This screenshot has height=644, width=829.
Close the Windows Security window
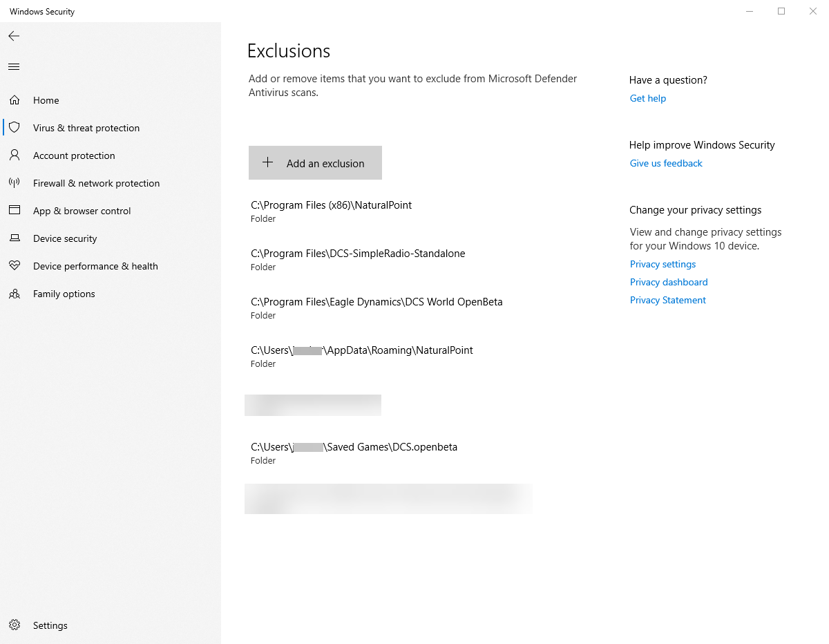[x=813, y=11]
